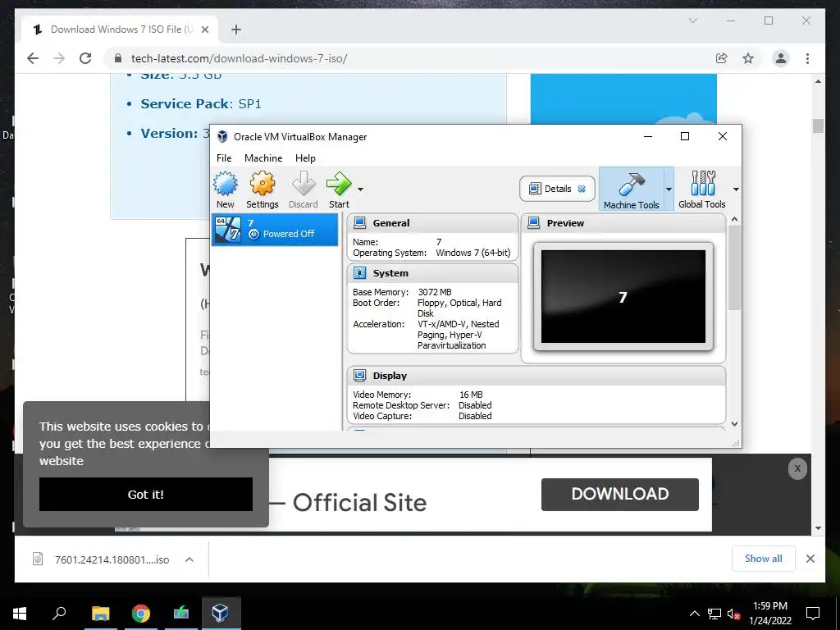The image size is (840, 630).
Task: Click the System section header
Action: [x=432, y=273]
